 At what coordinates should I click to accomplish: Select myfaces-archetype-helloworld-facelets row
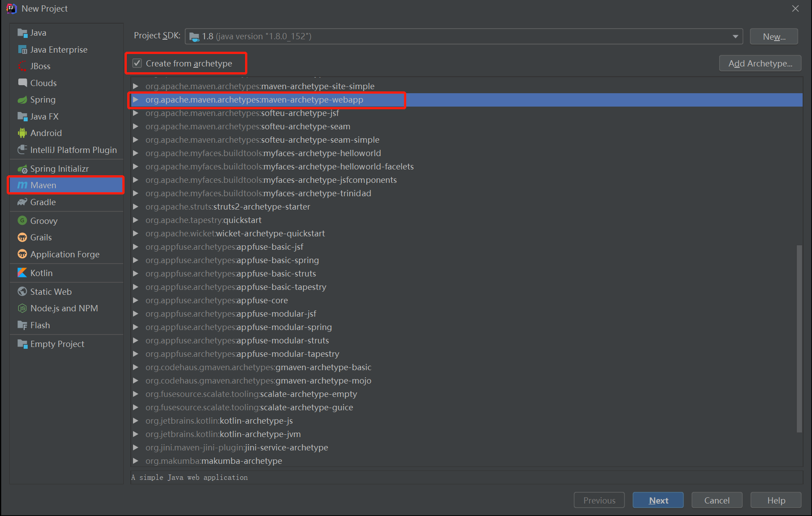[466, 166]
